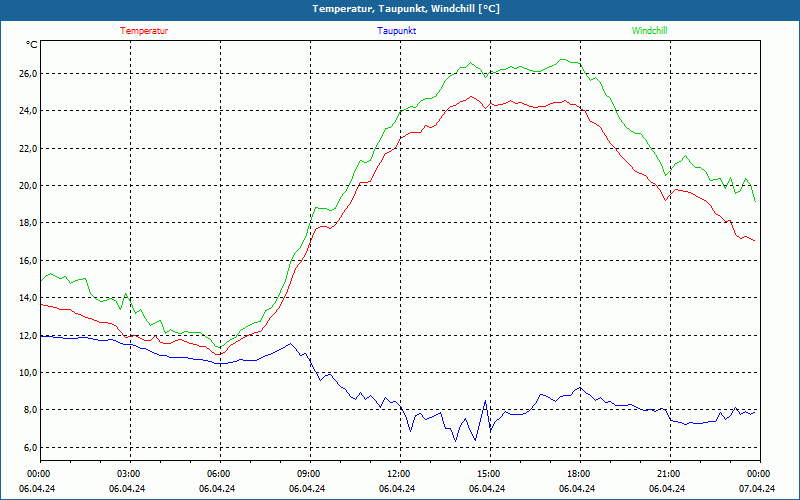Click the 18,0 y-axis value
This screenshot has height=500, width=800.
click(28, 223)
